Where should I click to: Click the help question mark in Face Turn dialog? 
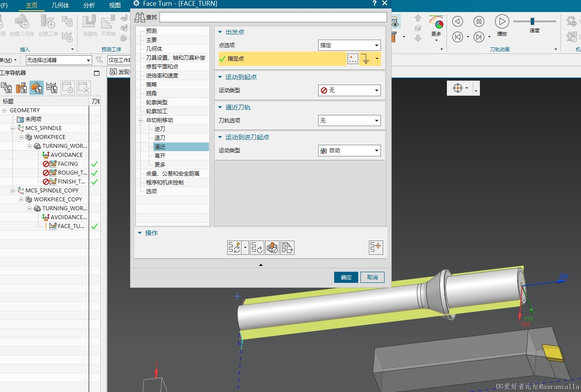(x=374, y=4)
